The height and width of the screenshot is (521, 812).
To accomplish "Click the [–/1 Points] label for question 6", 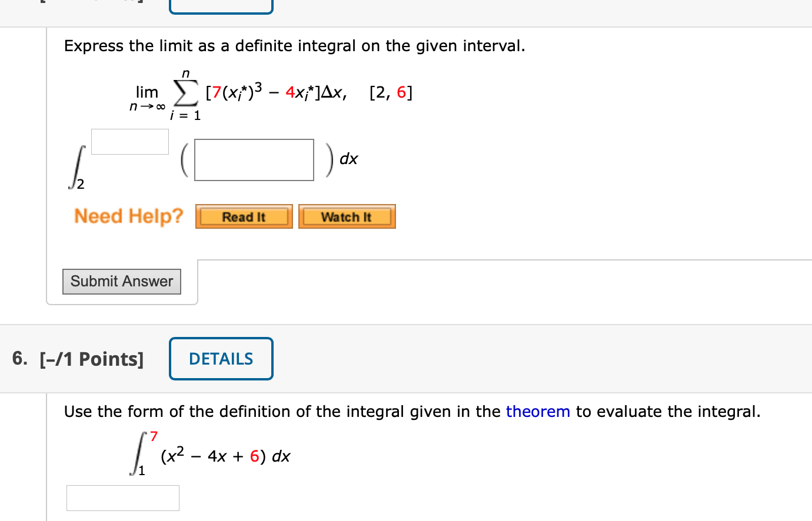I will coord(92,359).
